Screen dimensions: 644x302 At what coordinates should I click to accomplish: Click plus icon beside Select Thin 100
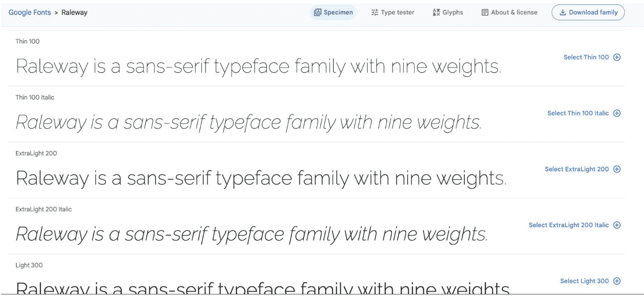click(617, 57)
